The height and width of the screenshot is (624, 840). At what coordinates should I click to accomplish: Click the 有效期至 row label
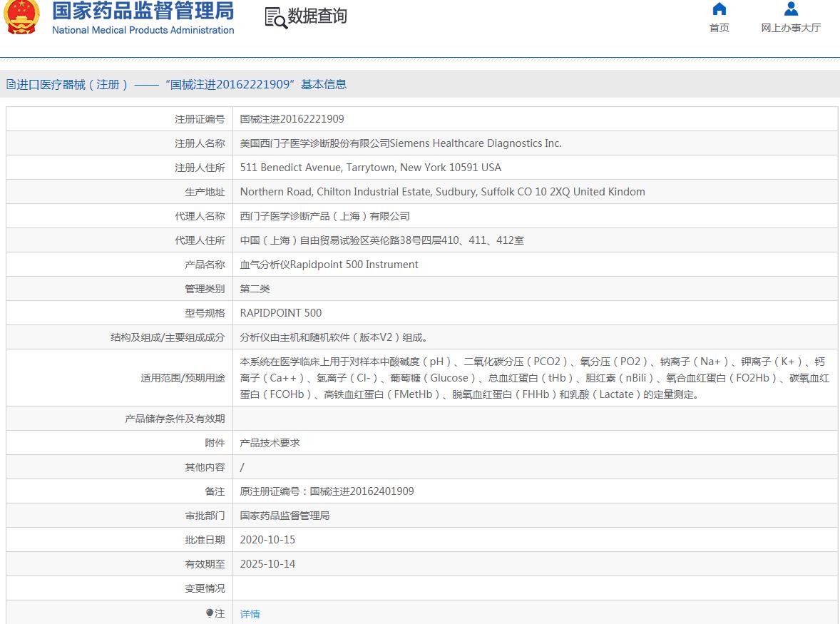[205, 564]
